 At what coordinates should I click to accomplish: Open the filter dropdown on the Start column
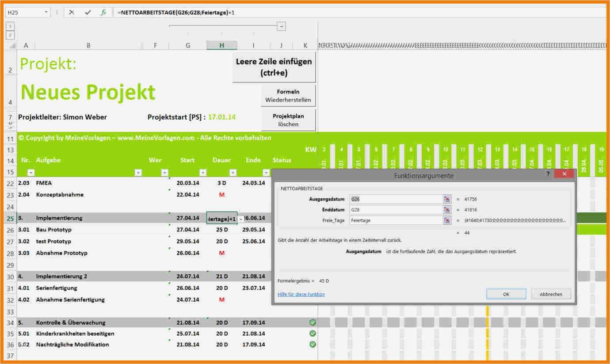[202, 172]
